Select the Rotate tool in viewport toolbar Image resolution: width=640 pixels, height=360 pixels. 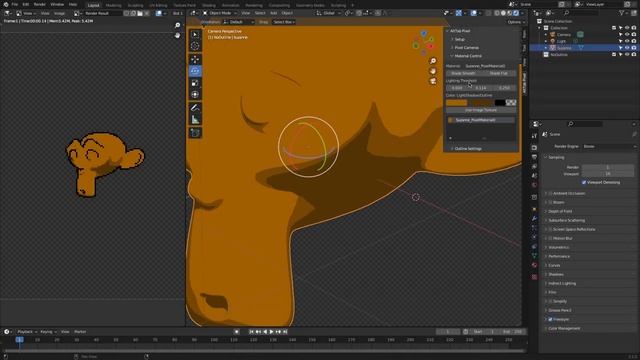coord(195,71)
